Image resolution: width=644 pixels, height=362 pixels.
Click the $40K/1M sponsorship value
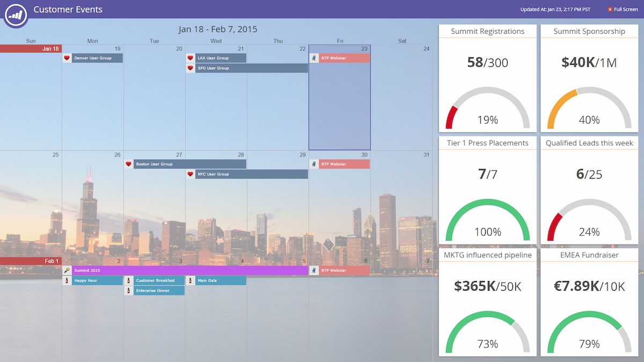coord(589,63)
